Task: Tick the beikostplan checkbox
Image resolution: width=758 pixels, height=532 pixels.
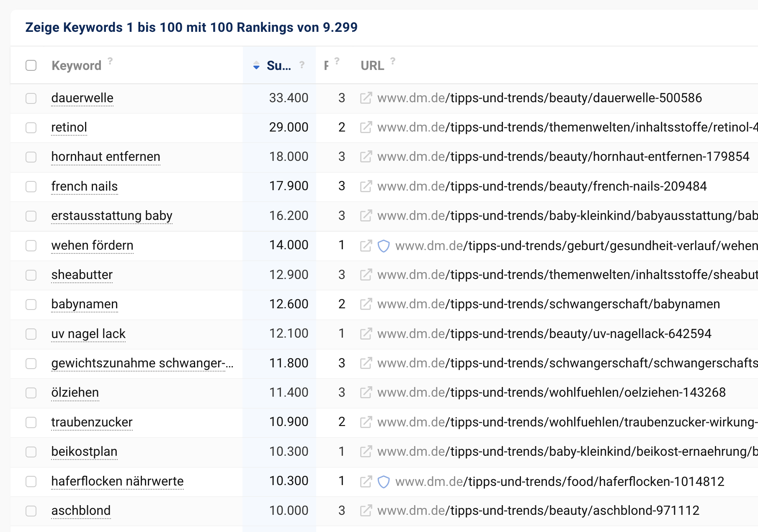Action: [x=31, y=452]
